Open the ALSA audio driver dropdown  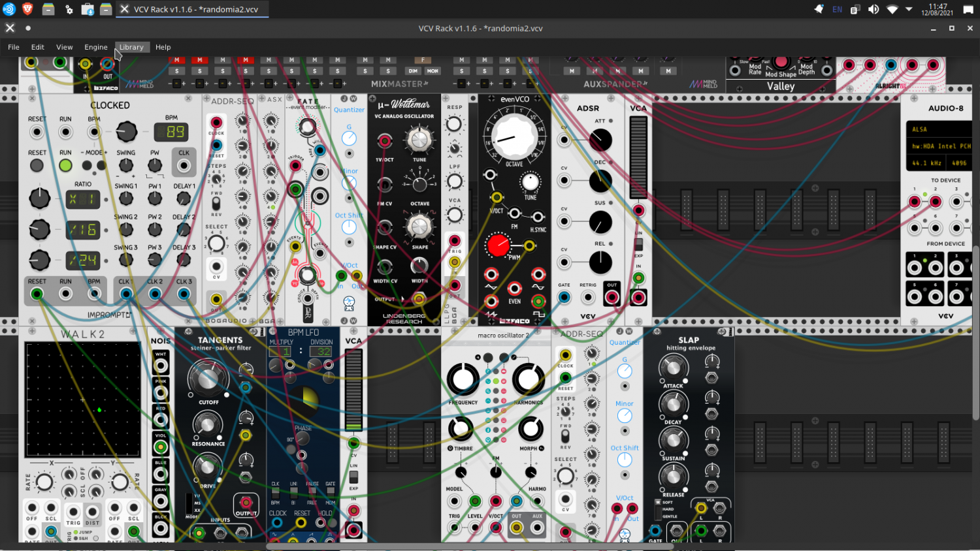point(940,129)
